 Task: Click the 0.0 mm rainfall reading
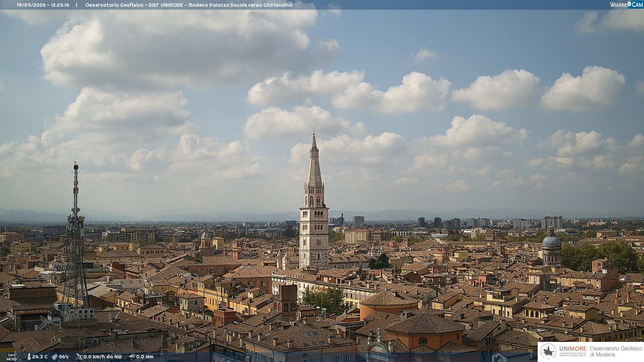pyautogui.click(x=145, y=357)
